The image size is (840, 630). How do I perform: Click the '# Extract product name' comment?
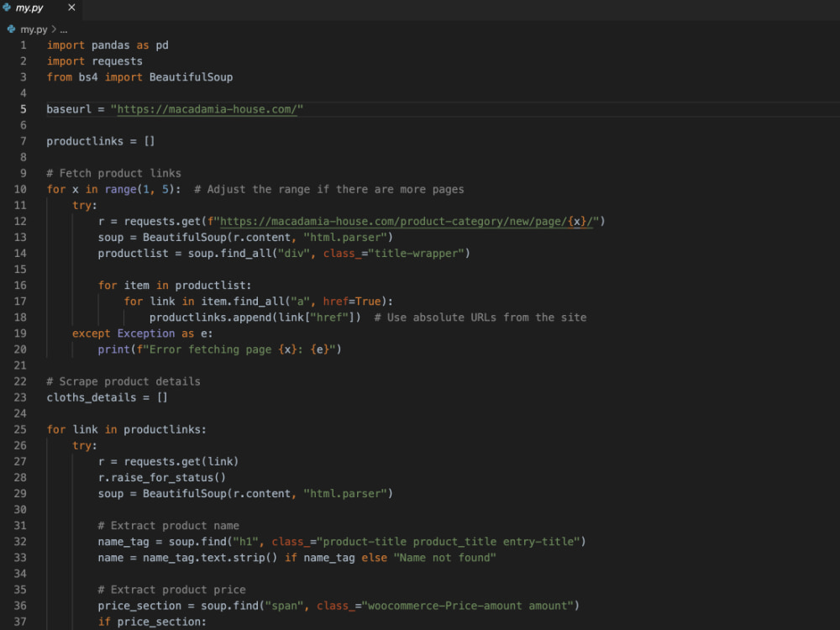pyautogui.click(x=168, y=526)
